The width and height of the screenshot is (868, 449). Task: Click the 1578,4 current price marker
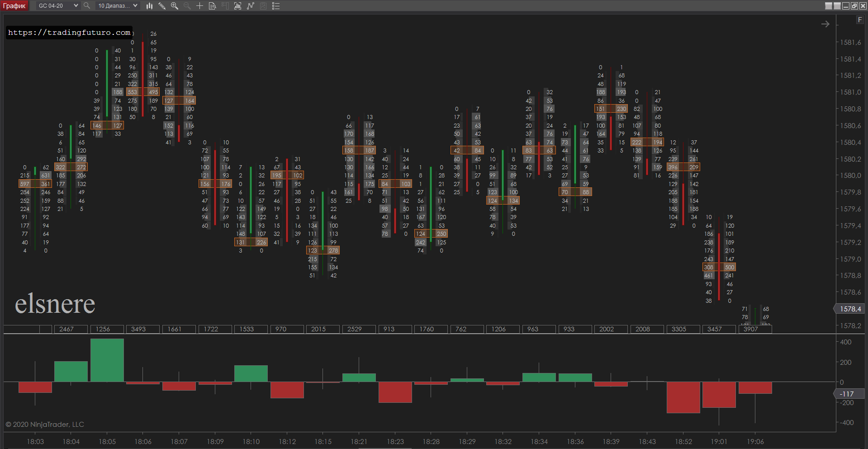[850, 309]
